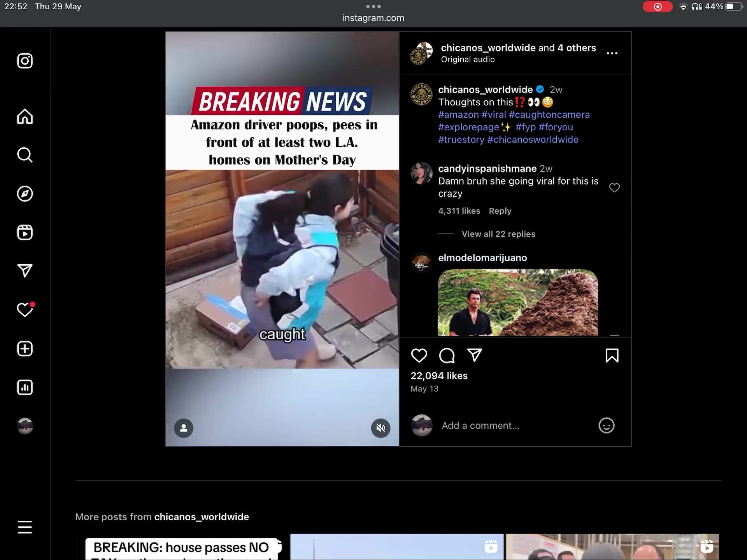747x560 pixels.
Task: Click chicanos_worldwide avatar beside the caption
Action: pos(421,94)
